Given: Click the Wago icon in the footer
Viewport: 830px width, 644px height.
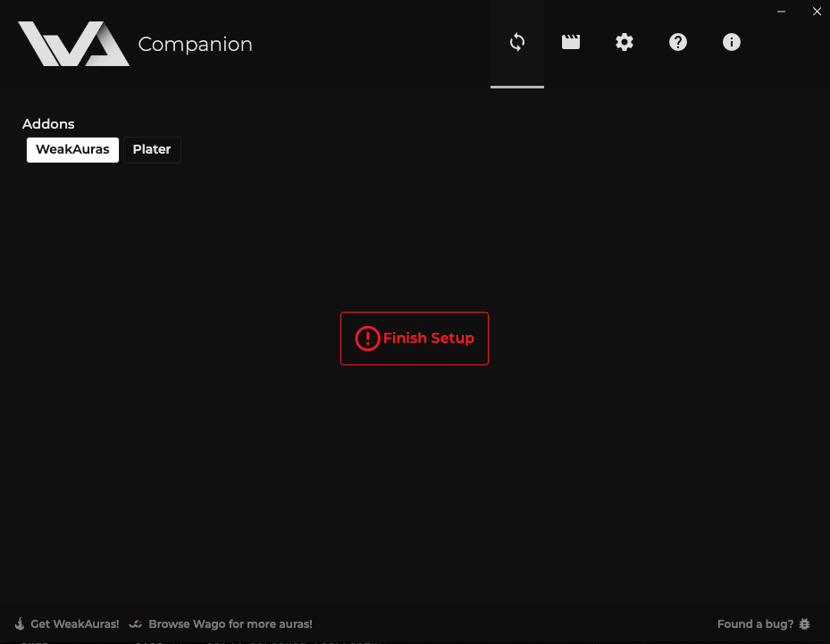Looking at the screenshot, I should pos(136,624).
